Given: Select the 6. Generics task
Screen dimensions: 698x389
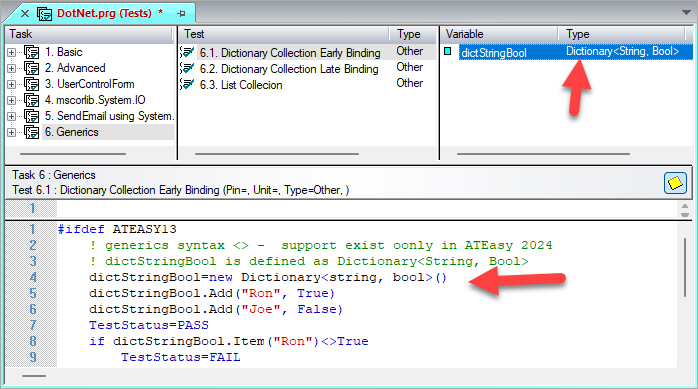Looking at the screenshot, I should pyautogui.click(x=72, y=132).
